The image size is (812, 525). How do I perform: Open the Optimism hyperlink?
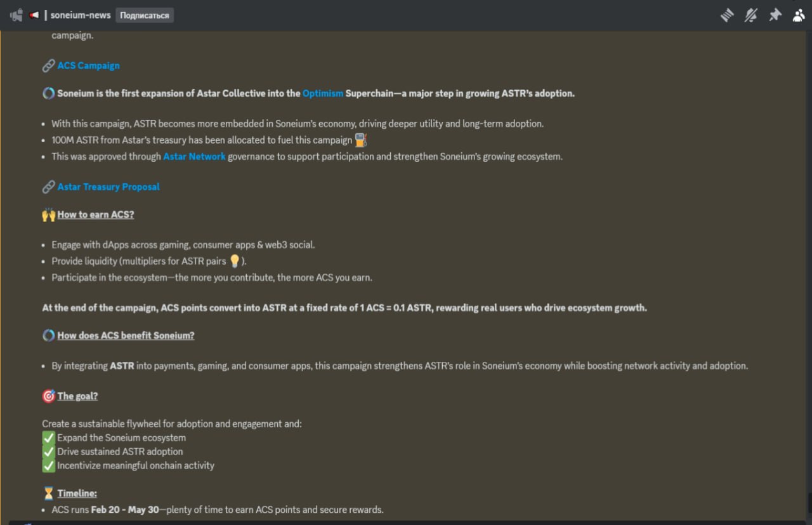click(x=323, y=93)
